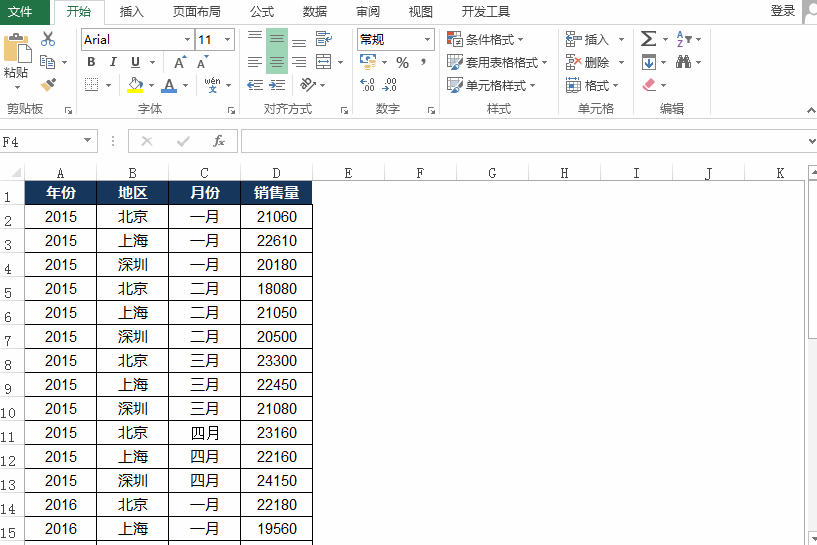This screenshot has width=817, height=545.
Task: Open the 对齐方式 group dialog launcher
Action: point(344,110)
